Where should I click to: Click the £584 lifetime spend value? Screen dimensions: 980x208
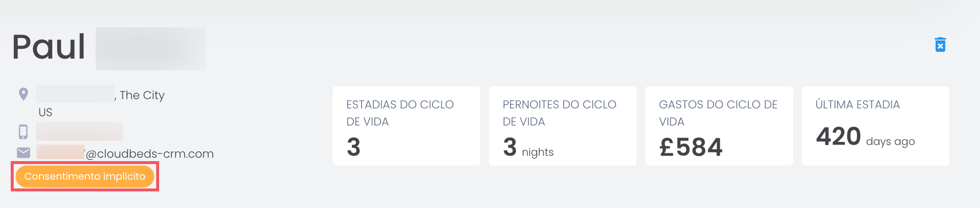(691, 147)
